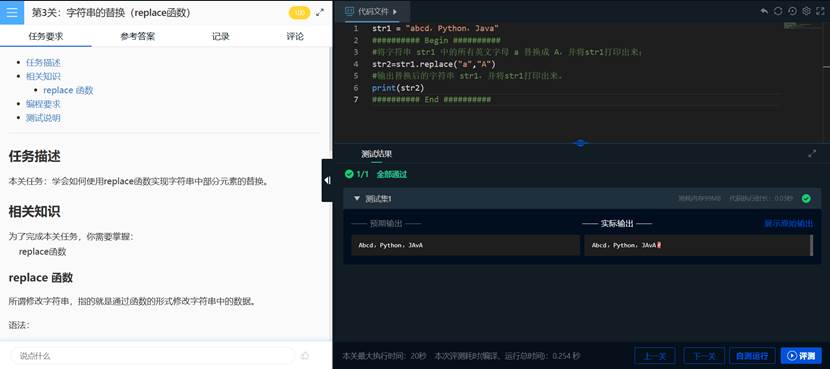
Task: Click the actual output box scrollbar
Action: pyautogui.click(x=812, y=245)
